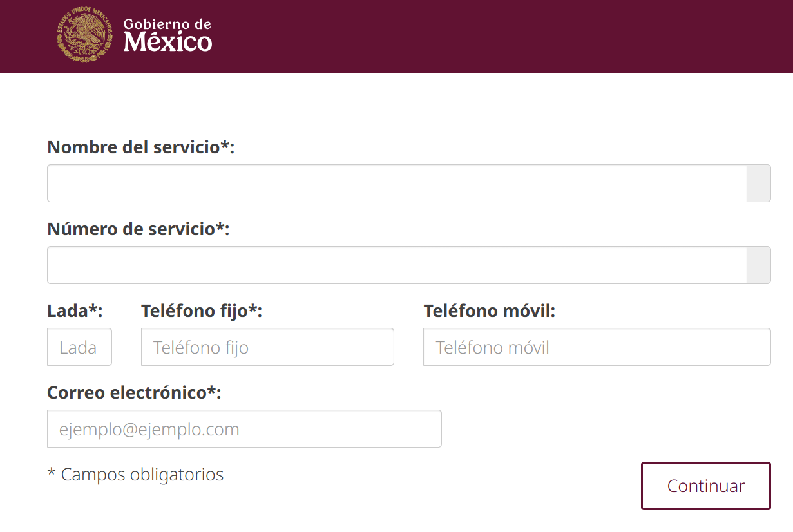Screen dimensions: 793x532
Task: Click the "Correo electrónico*:" label
Action: coord(134,392)
